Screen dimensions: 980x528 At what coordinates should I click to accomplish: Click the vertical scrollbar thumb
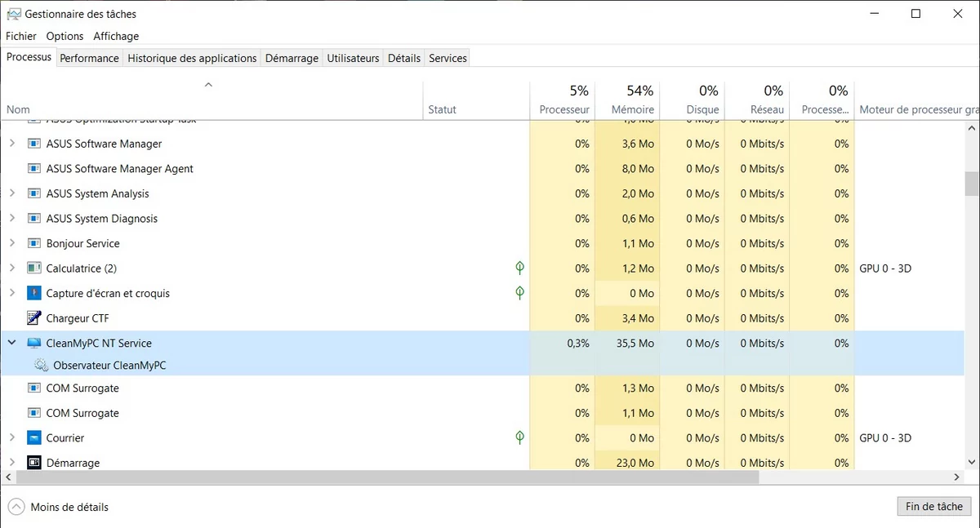(971, 184)
